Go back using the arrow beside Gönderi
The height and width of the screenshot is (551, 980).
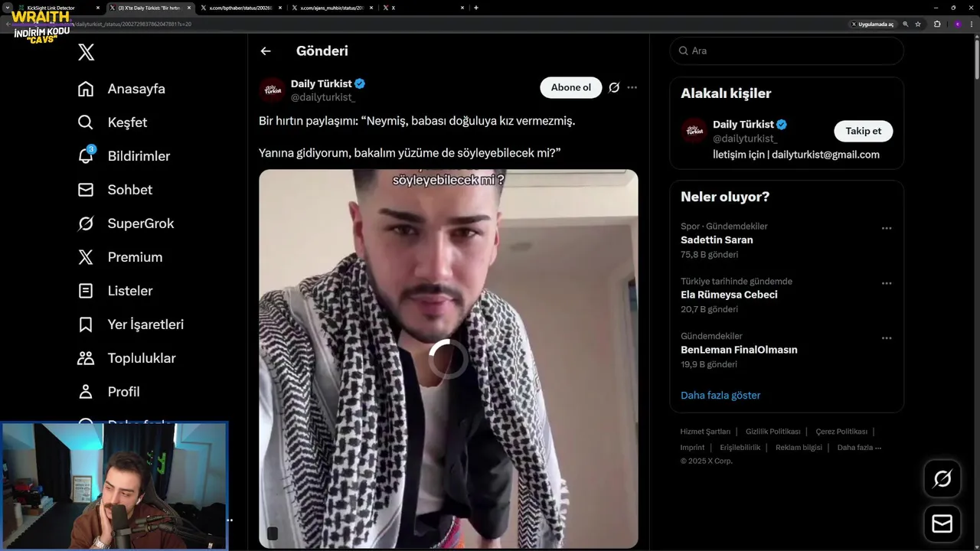click(266, 51)
